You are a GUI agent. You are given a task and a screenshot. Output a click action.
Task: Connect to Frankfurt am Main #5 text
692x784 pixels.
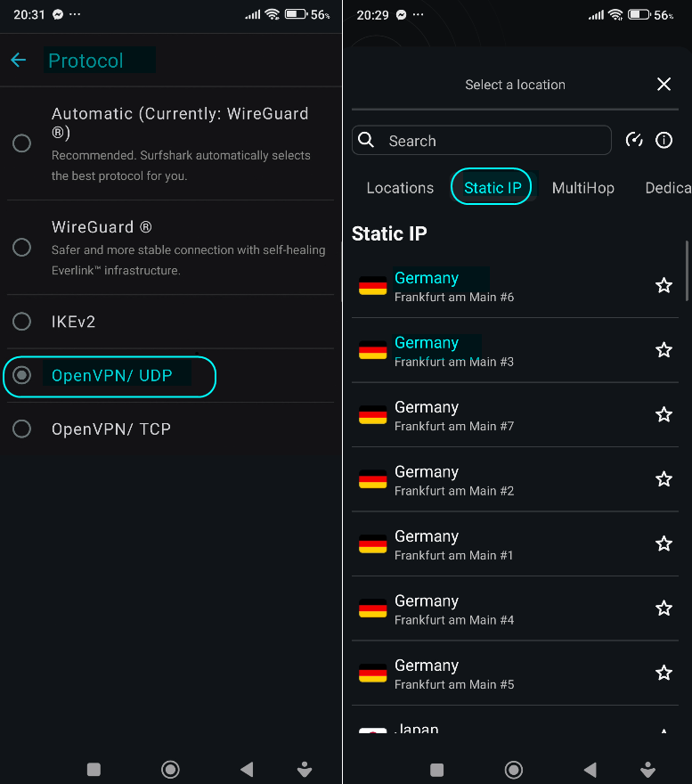(x=454, y=684)
